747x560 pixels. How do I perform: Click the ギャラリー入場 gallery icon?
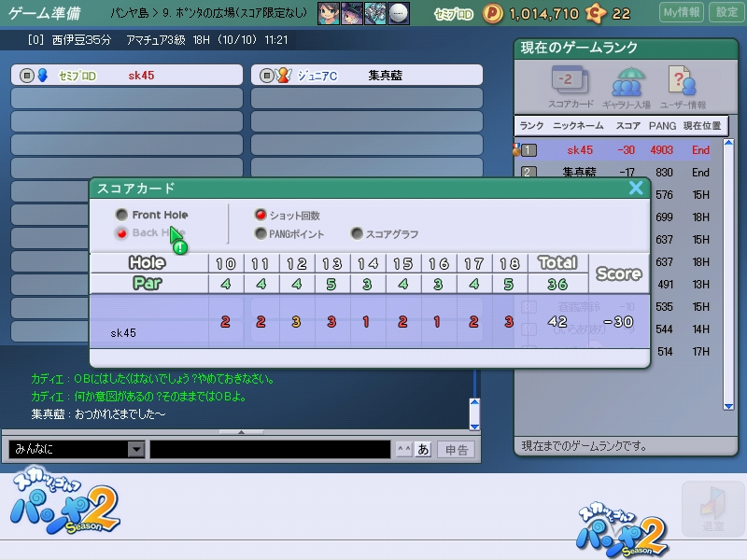click(626, 88)
